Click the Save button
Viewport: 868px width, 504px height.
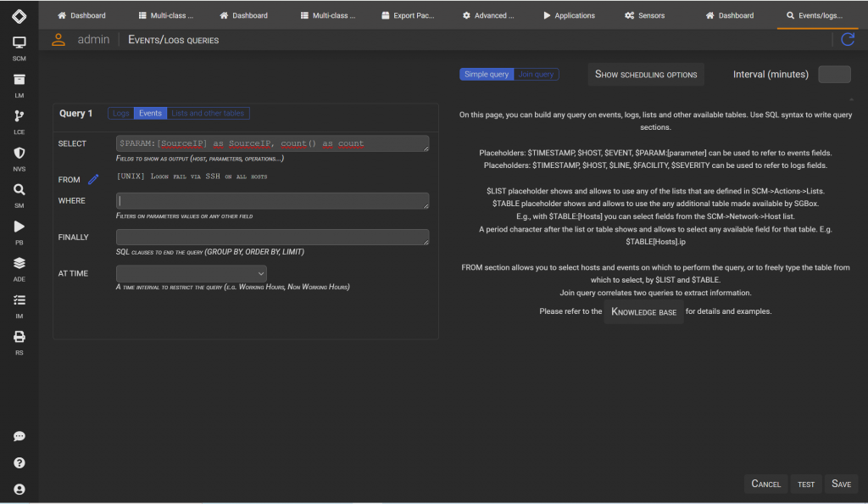pos(841,484)
